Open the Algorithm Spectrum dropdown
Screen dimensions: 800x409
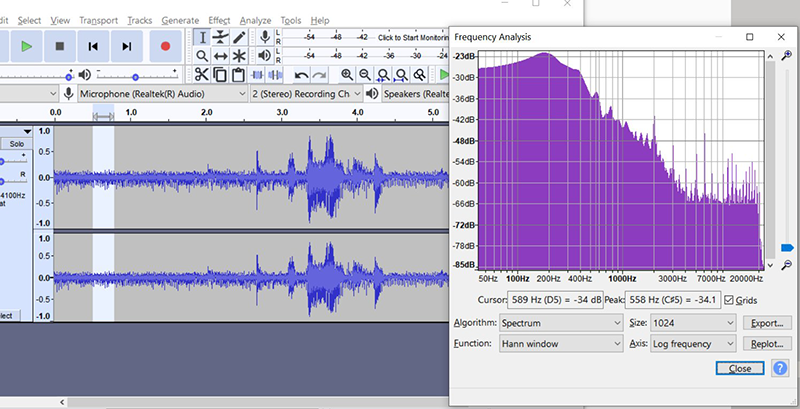[x=560, y=324]
